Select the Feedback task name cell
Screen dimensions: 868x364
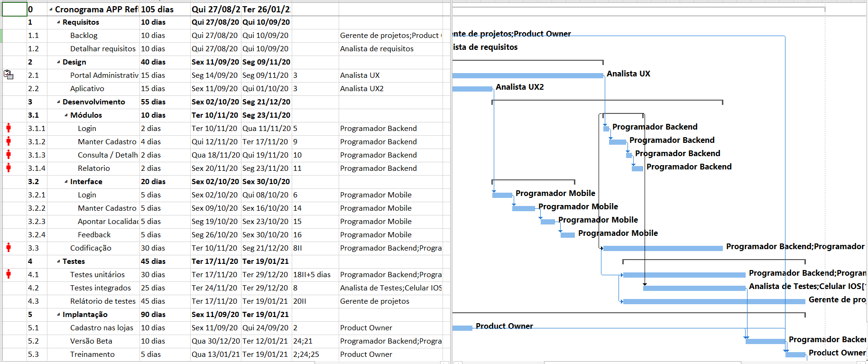pyautogui.click(x=93, y=235)
